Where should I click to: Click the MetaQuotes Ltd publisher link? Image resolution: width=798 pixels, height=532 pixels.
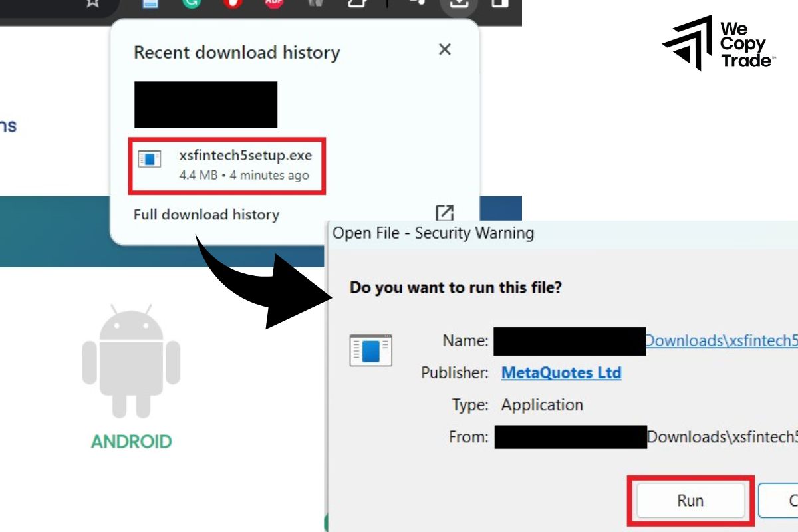561,373
